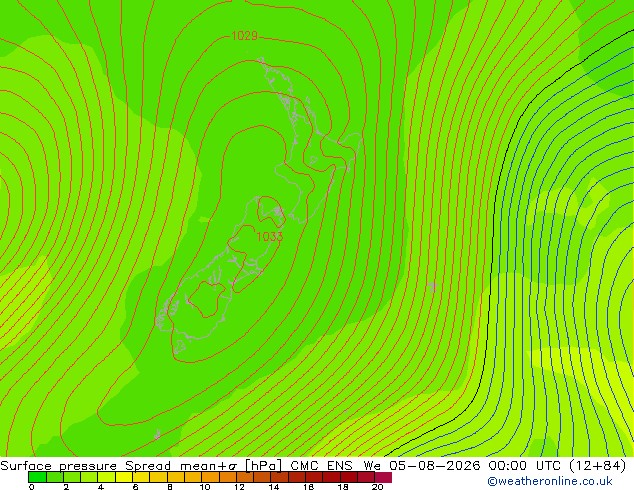
Task: Click legend scale label "0"
Action: coord(32,487)
